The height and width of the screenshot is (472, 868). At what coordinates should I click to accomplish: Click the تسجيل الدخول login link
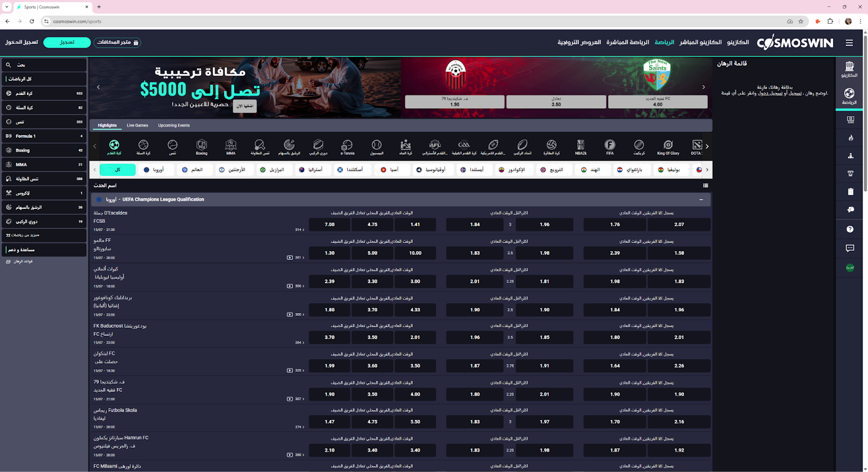point(22,42)
